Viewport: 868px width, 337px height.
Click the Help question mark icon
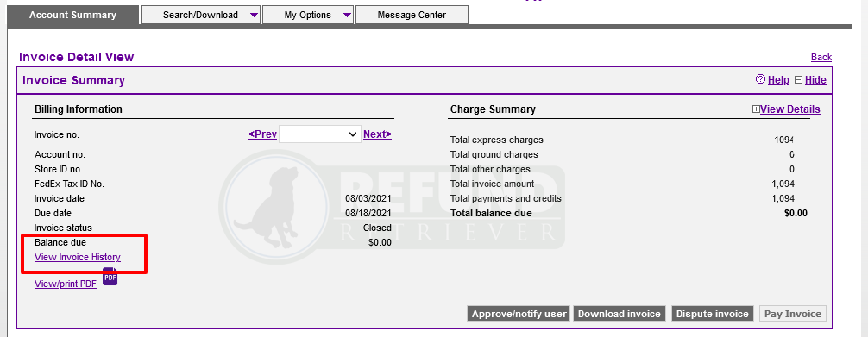point(761,79)
